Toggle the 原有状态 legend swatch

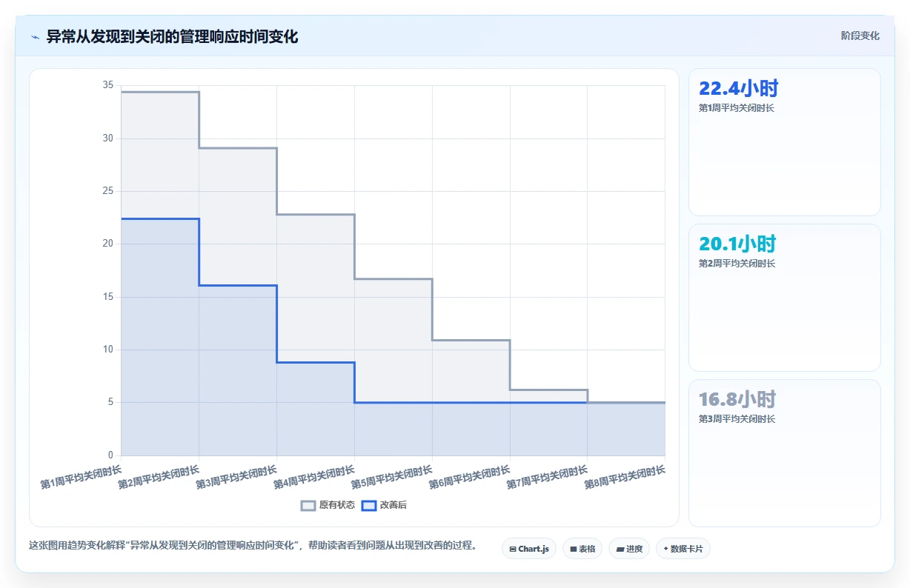pyautogui.click(x=308, y=506)
